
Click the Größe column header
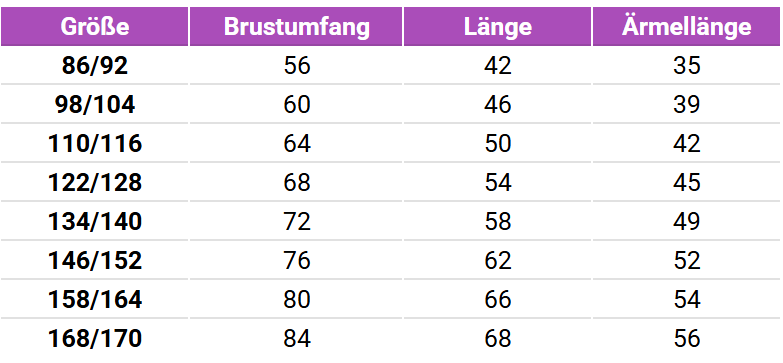pos(95,26)
